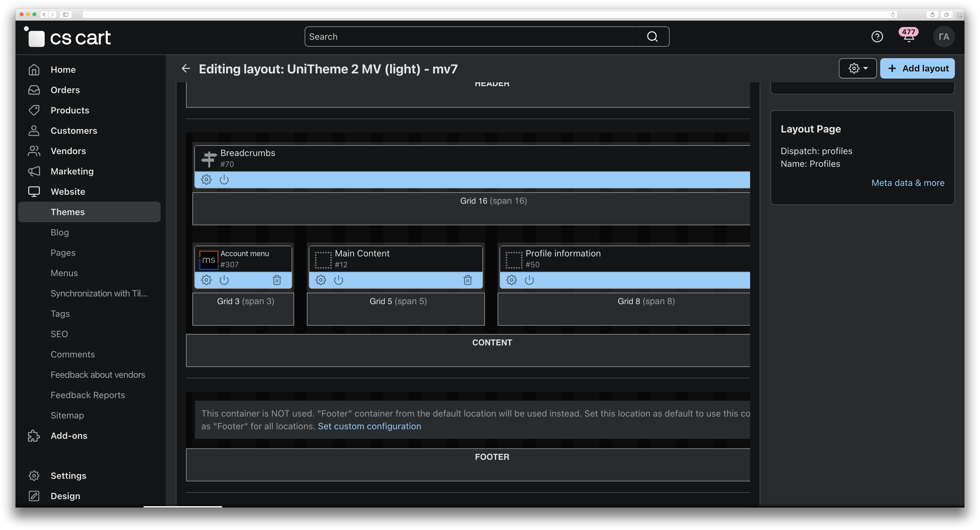Select Themes in the sidebar
The height and width of the screenshot is (530, 980).
point(68,212)
